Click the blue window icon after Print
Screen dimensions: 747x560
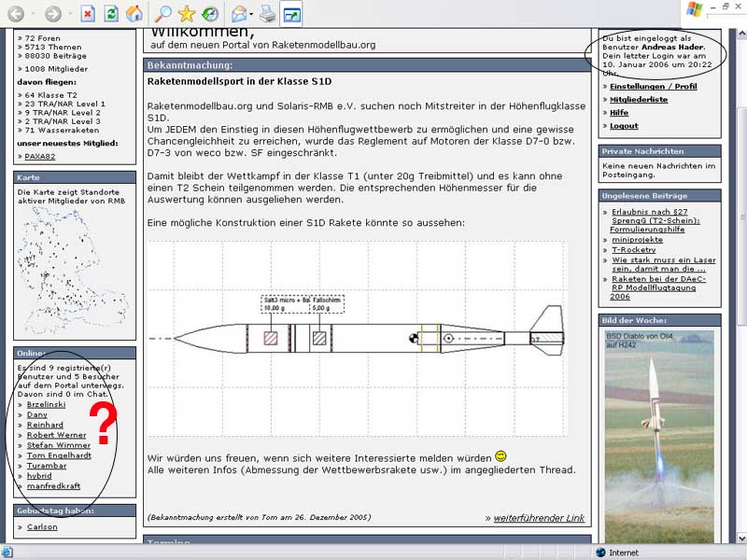pyautogui.click(x=290, y=14)
